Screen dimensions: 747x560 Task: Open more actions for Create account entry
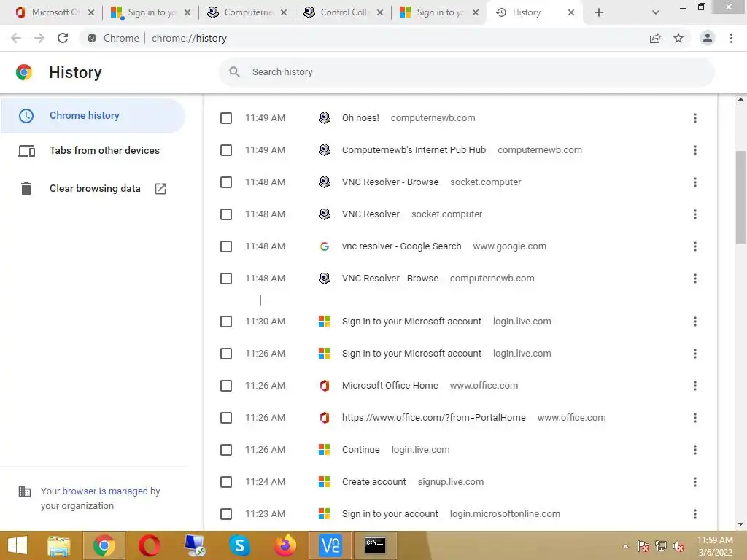695,482
